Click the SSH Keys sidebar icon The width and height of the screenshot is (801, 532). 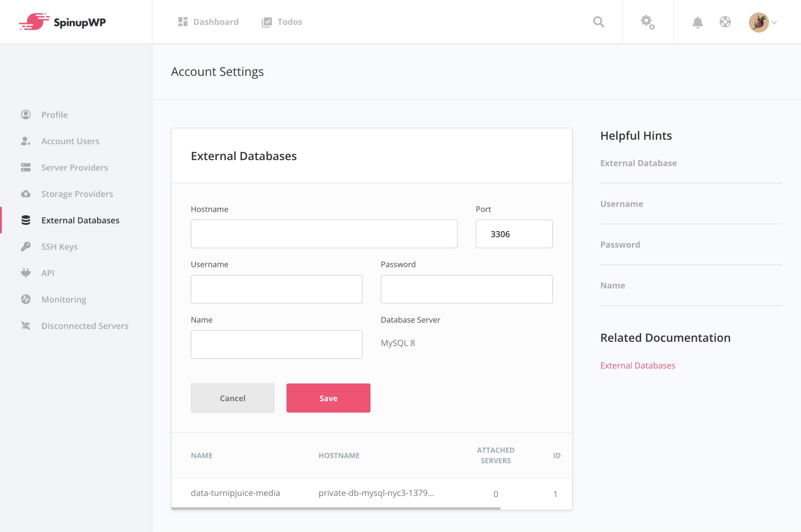pyautogui.click(x=26, y=246)
